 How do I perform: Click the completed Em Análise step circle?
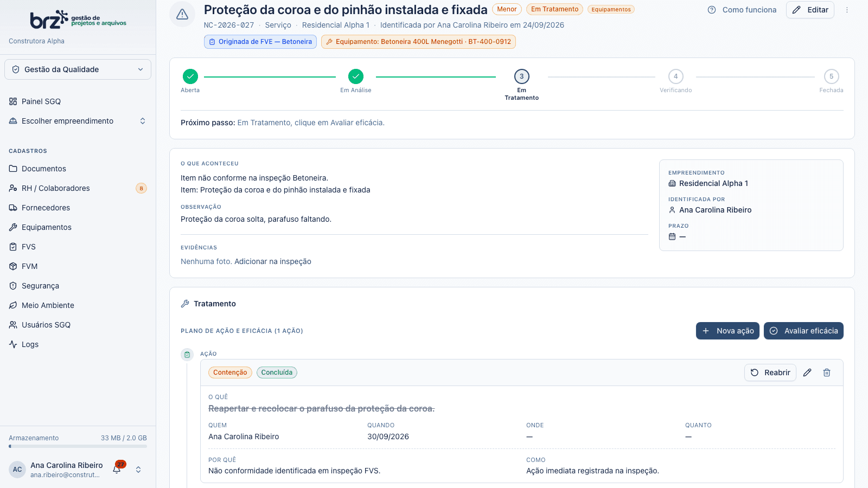[x=356, y=76]
